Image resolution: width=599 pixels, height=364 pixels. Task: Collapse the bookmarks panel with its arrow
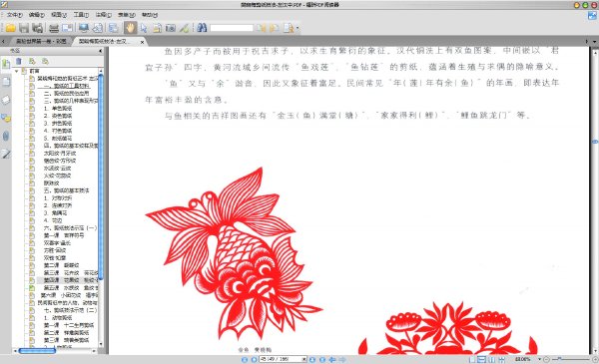click(101, 51)
